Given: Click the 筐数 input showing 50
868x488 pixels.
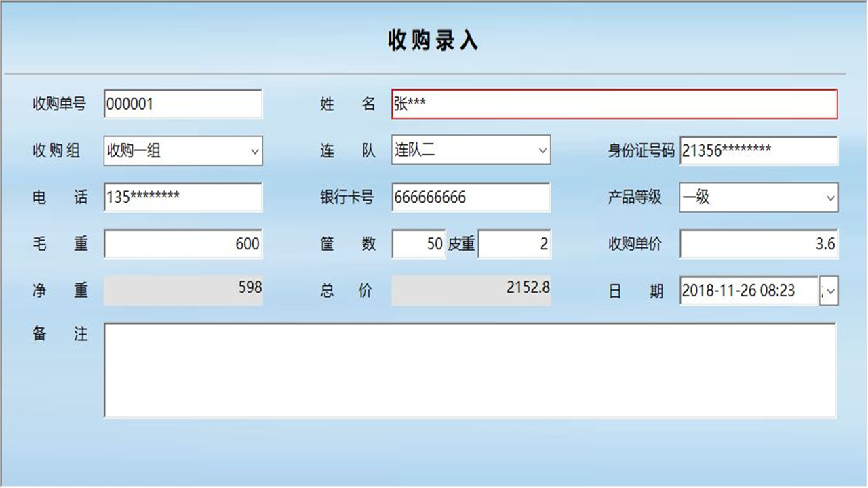Looking at the screenshot, I should point(417,244).
